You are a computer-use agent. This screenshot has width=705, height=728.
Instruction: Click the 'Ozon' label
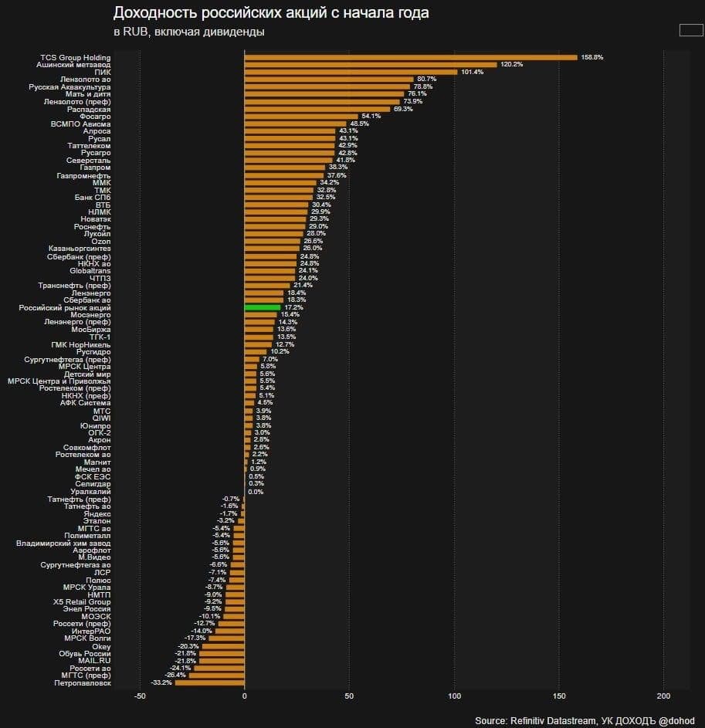tap(101, 242)
